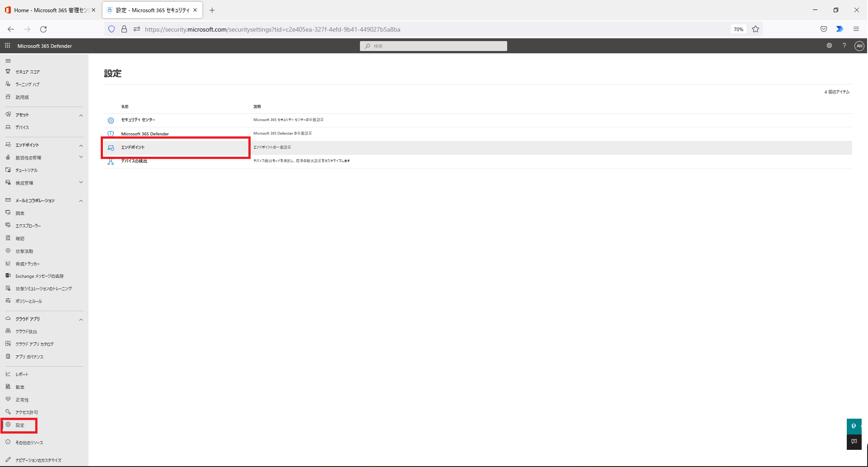Open クラウド検出 in sidebar
Viewport: 868px width, 467px height.
tap(26, 332)
